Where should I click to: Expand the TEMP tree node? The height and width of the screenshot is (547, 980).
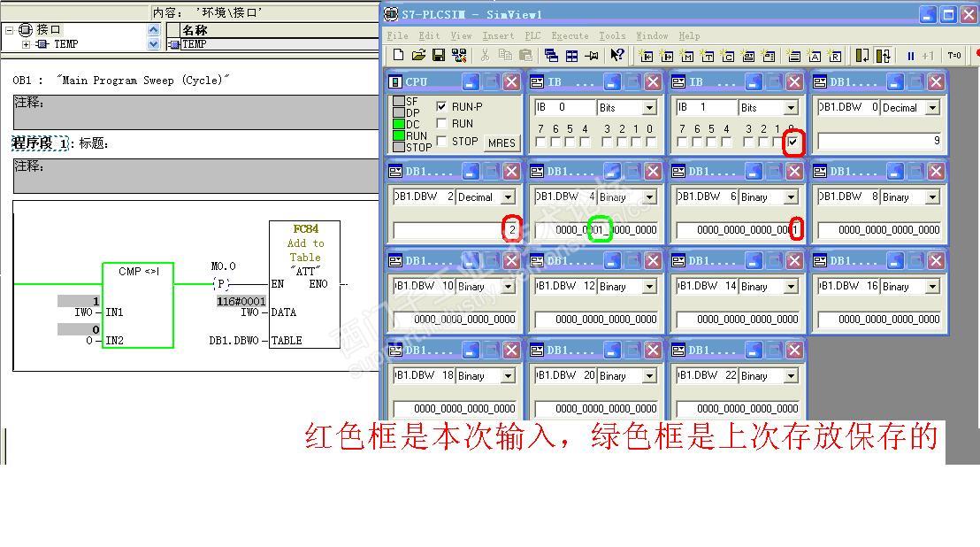(26, 44)
